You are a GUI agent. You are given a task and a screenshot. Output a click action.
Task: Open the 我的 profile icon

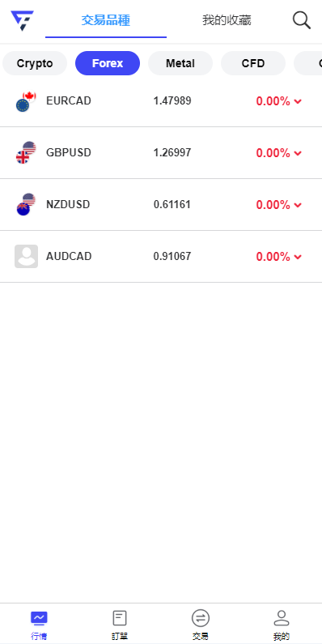[x=282, y=618]
